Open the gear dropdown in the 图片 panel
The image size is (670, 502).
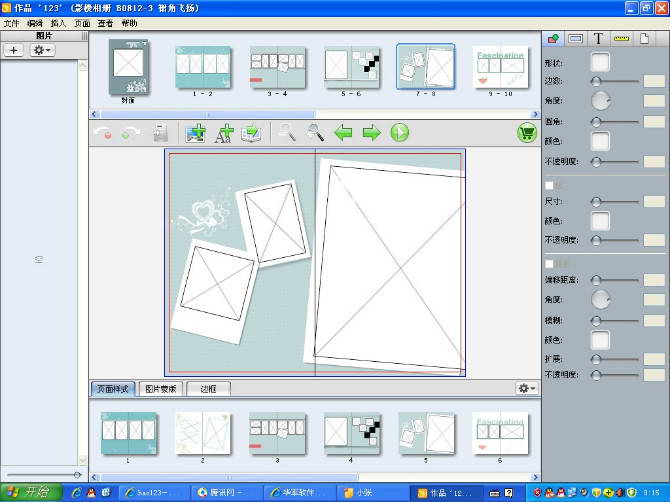click(42, 50)
